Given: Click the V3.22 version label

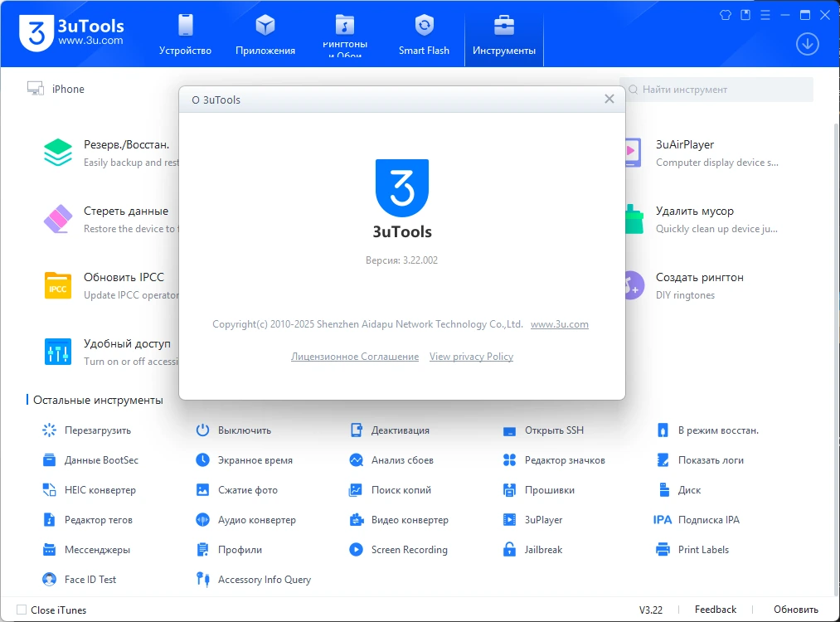Looking at the screenshot, I should pyautogui.click(x=651, y=610).
